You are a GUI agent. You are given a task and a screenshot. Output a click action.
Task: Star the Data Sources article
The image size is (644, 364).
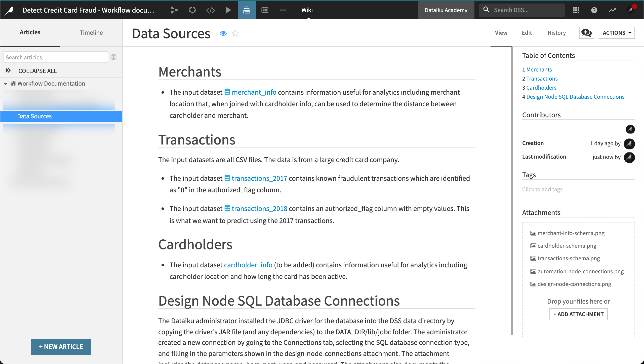pyautogui.click(x=235, y=33)
